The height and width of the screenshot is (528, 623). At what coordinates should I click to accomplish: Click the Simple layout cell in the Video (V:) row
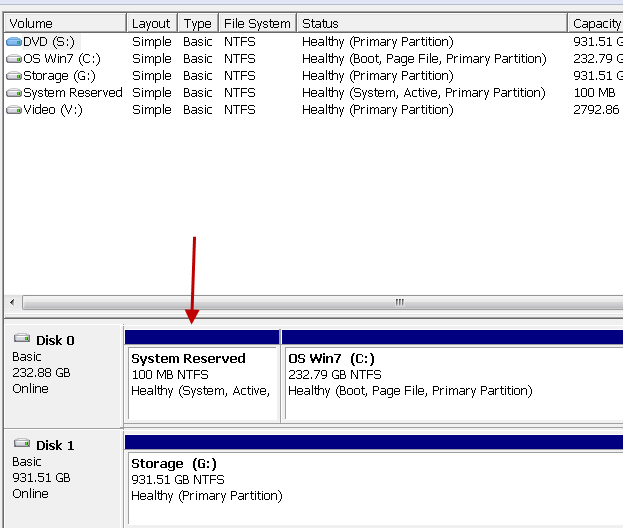pyautogui.click(x=152, y=110)
